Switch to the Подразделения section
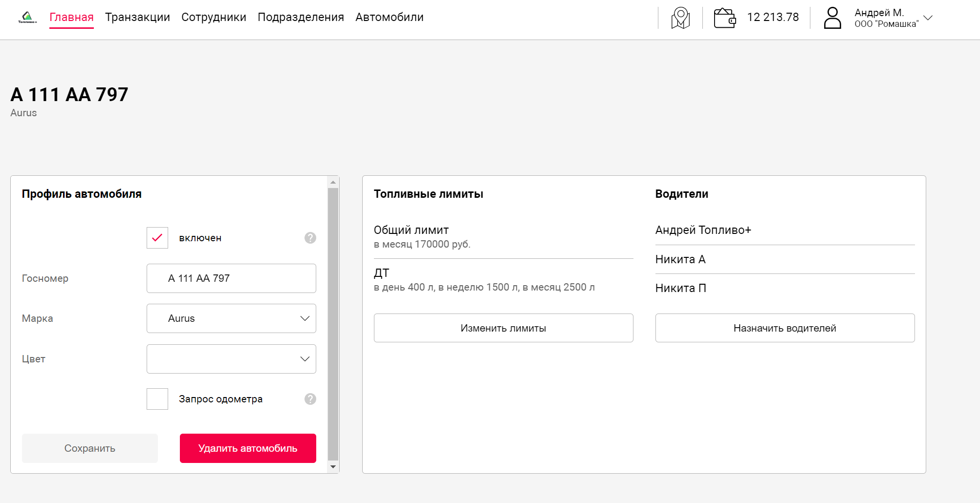Viewport: 980px width, 503px height. point(301,17)
